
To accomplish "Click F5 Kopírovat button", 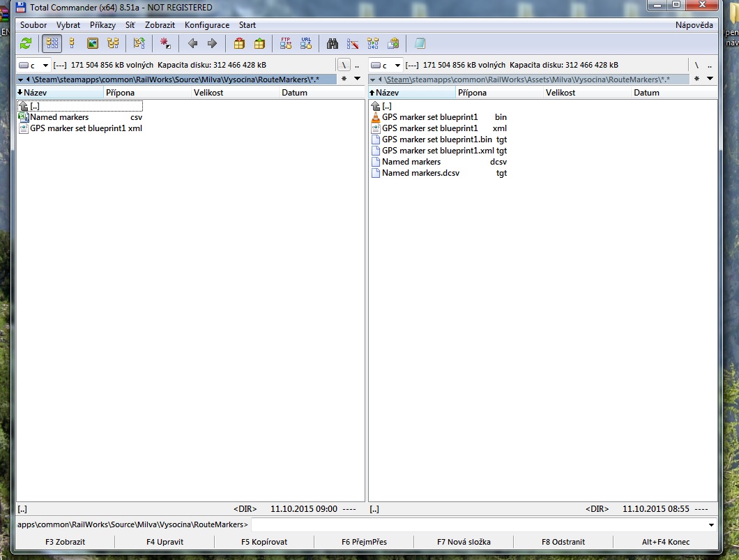I will click(264, 542).
